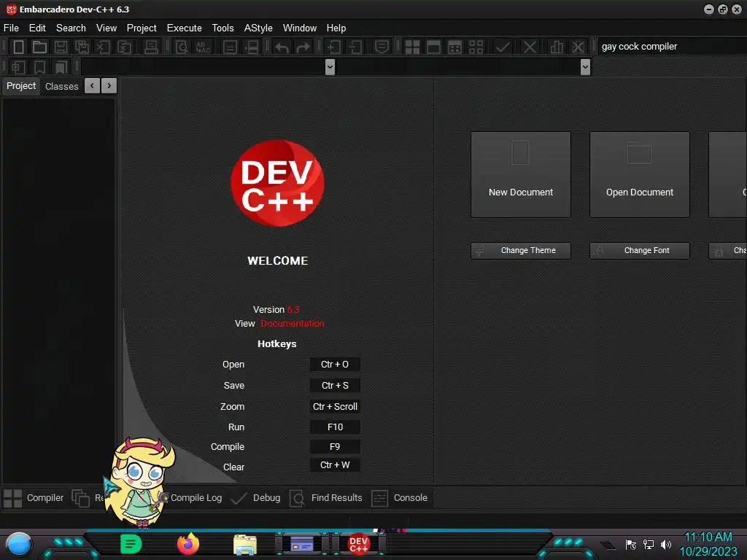Click the Run window-shaped toolbar icon
This screenshot has height=560, width=747.
click(x=433, y=47)
